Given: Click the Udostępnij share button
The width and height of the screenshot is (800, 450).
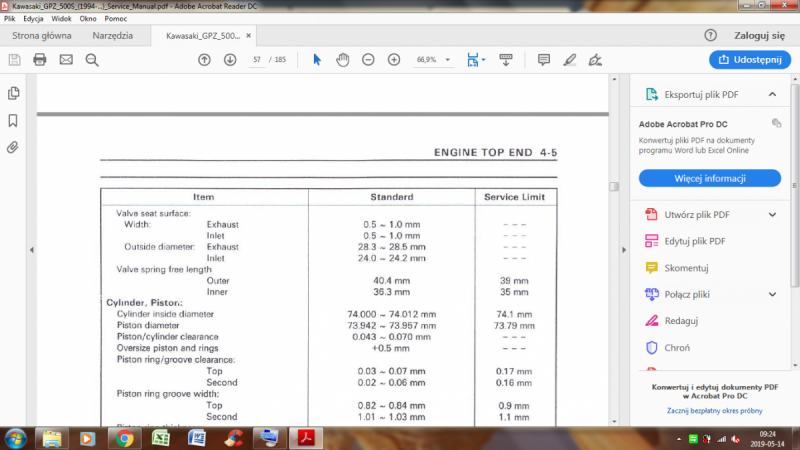Looking at the screenshot, I should (x=749, y=60).
